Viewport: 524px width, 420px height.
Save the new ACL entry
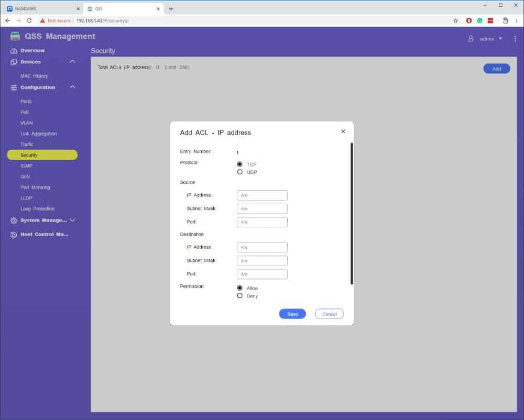pyautogui.click(x=292, y=314)
